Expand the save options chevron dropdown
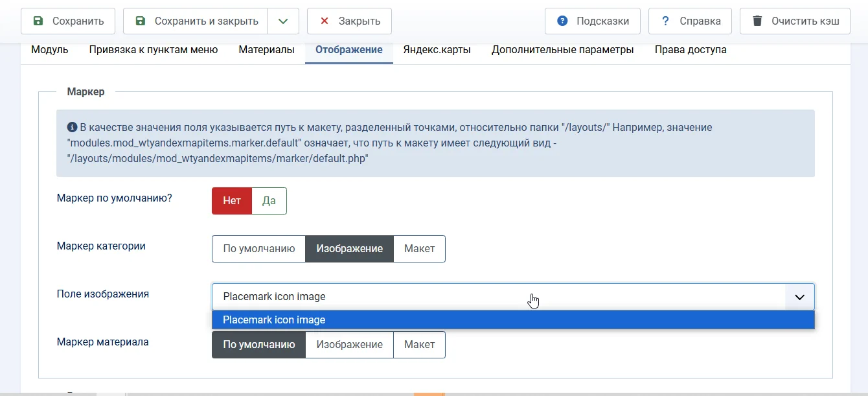Screen dimensions: 868x396 pos(283,21)
